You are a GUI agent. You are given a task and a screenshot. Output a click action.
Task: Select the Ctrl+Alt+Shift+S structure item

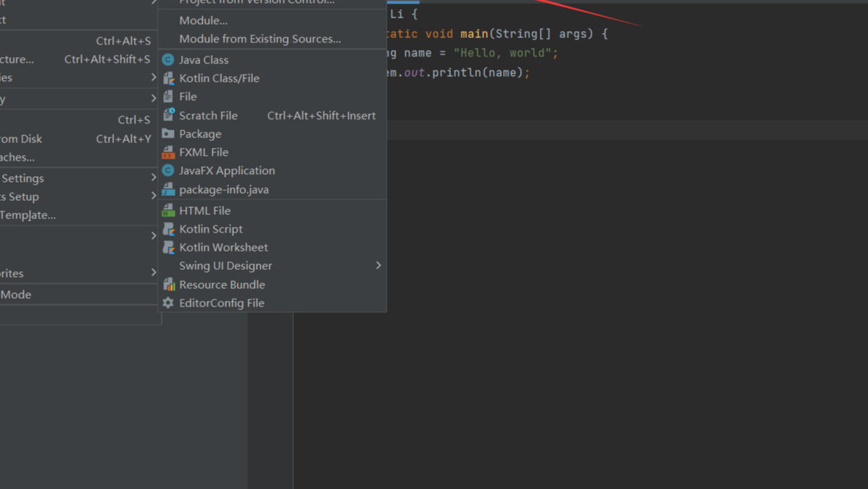(x=79, y=59)
